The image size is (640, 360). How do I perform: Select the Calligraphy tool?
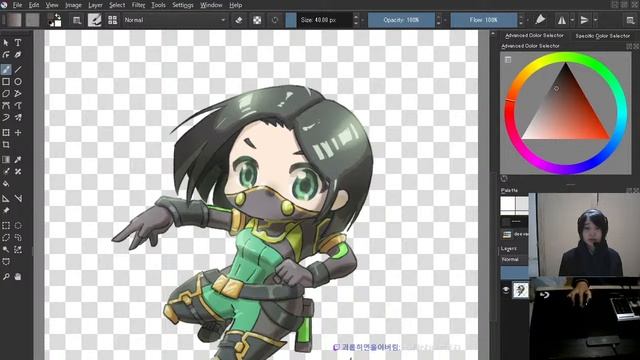(x=18, y=55)
